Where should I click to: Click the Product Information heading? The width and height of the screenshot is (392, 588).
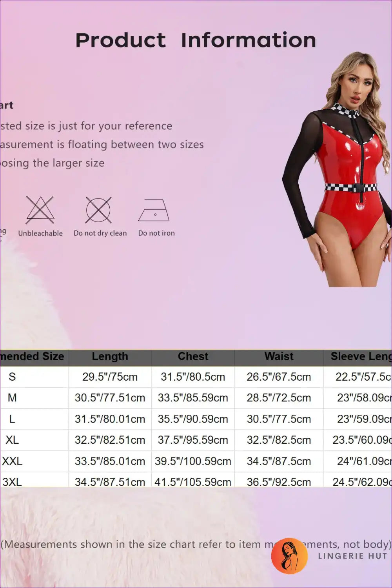196,40
